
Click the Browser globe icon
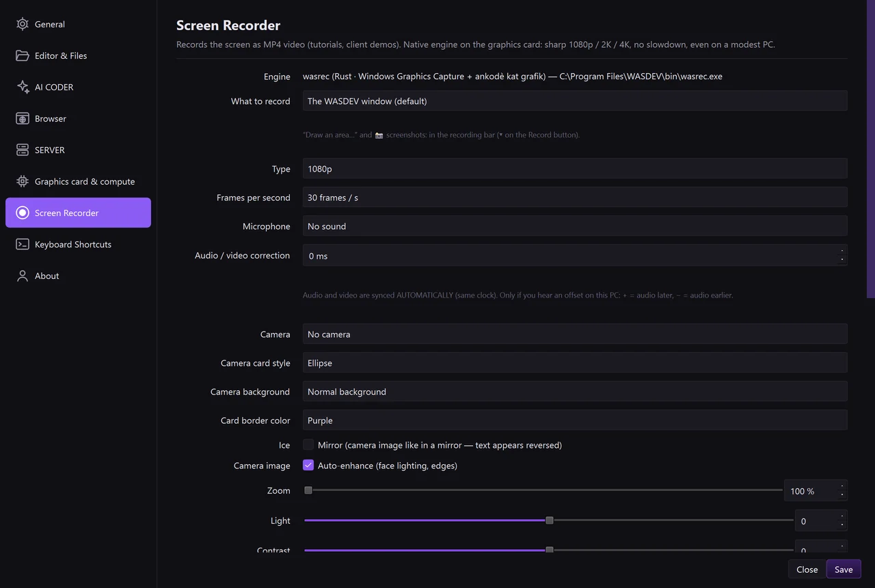point(23,118)
